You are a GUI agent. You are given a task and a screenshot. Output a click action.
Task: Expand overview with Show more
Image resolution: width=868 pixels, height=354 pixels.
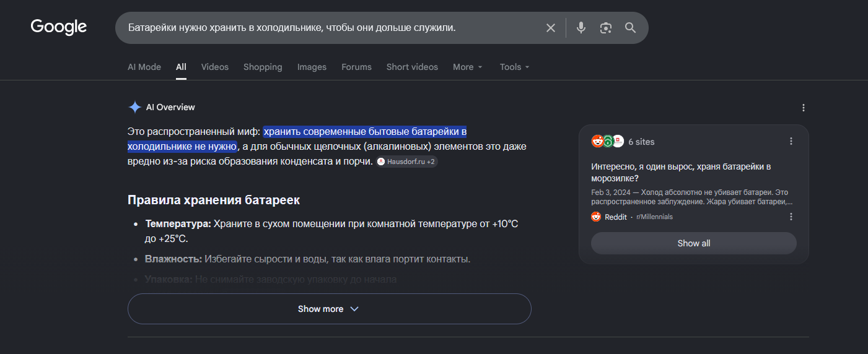coord(329,309)
